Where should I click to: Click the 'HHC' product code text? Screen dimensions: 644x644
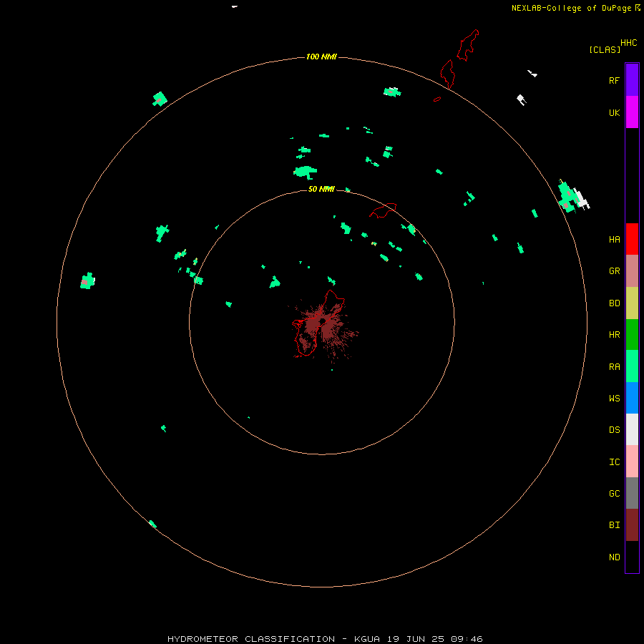coord(628,43)
